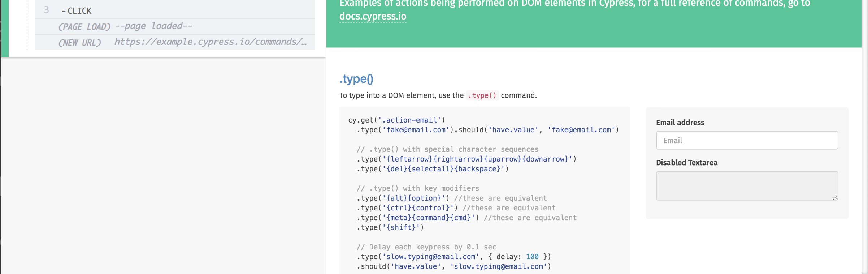868x274 pixels.
Task: Click the '{alt}{option}' code line
Action: 452,198
